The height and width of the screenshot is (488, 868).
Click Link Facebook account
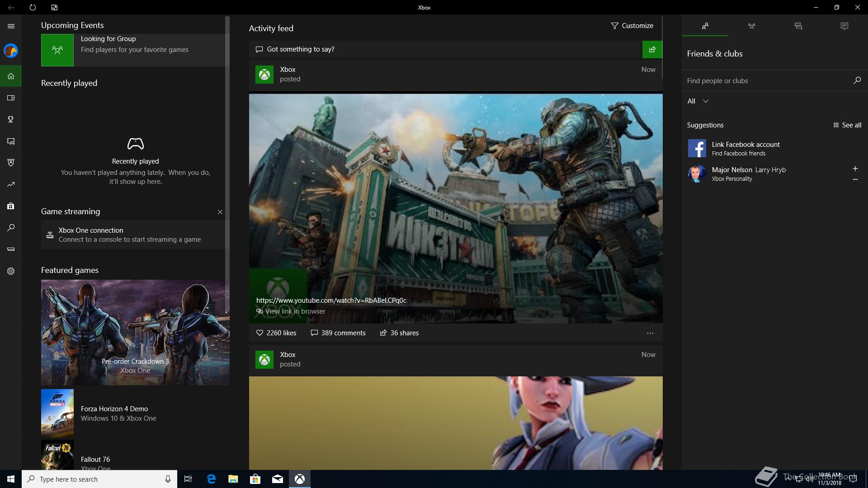click(x=745, y=145)
